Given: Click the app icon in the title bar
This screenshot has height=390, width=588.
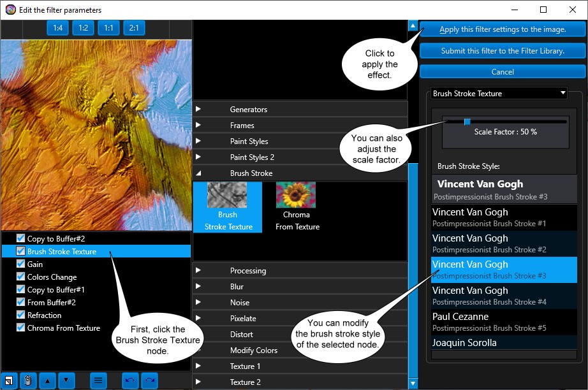Looking at the screenshot, I should (x=10, y=10).
